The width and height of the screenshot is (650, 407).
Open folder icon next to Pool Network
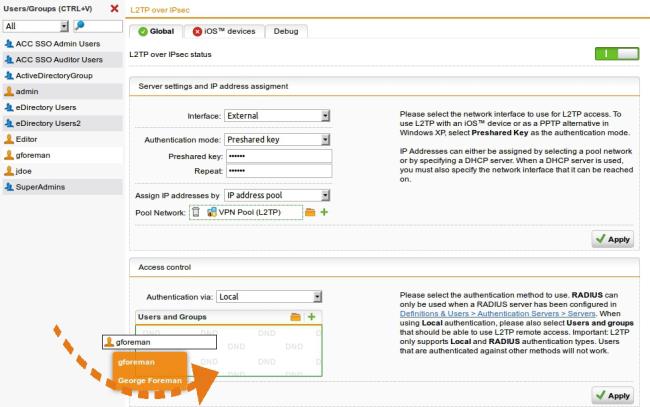(310, 213)
